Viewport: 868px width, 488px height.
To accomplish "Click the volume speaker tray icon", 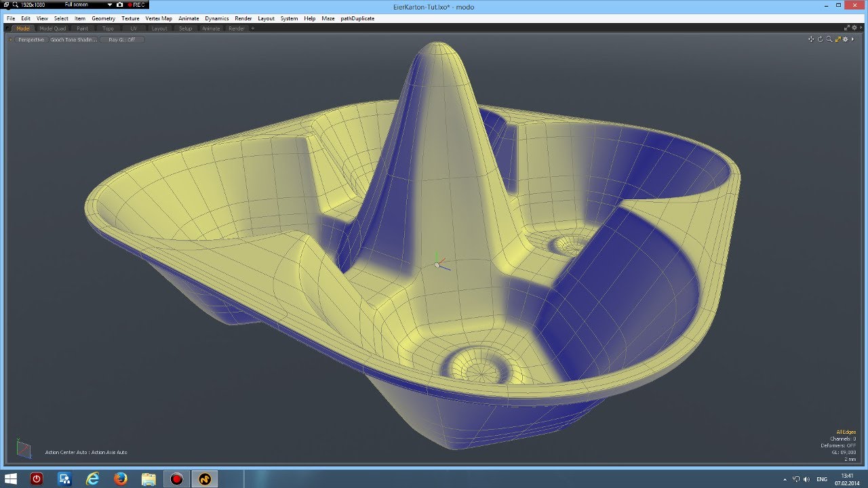I will pos(806,479).
